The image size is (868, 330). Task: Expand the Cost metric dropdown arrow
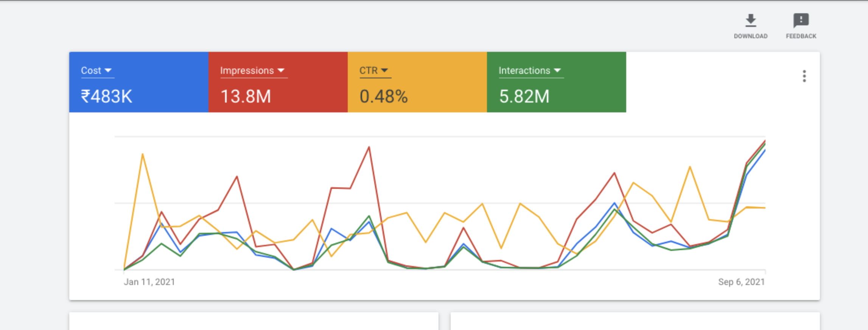coord(108,70)
